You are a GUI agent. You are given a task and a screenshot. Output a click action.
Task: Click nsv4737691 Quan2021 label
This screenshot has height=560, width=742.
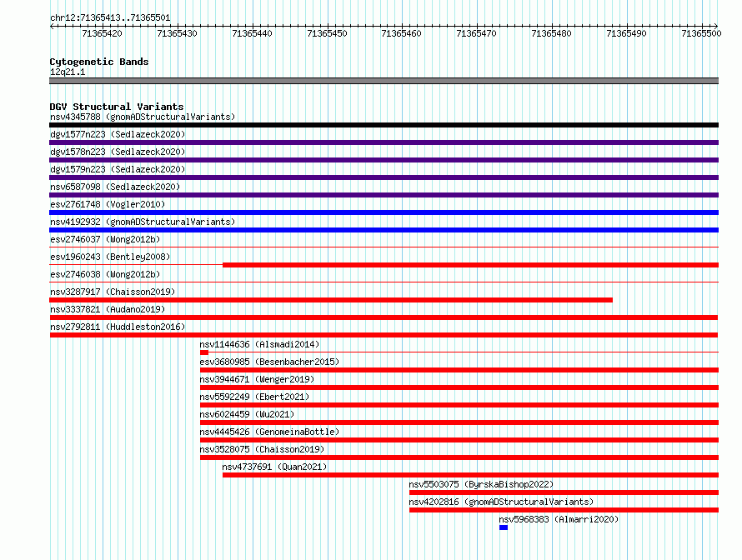click(x=274, y=467)
